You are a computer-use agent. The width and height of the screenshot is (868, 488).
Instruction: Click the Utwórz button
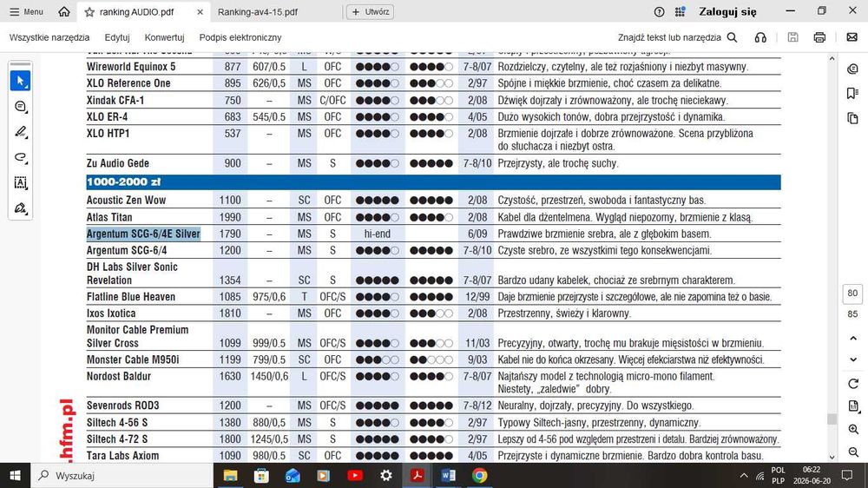(371, 11)
